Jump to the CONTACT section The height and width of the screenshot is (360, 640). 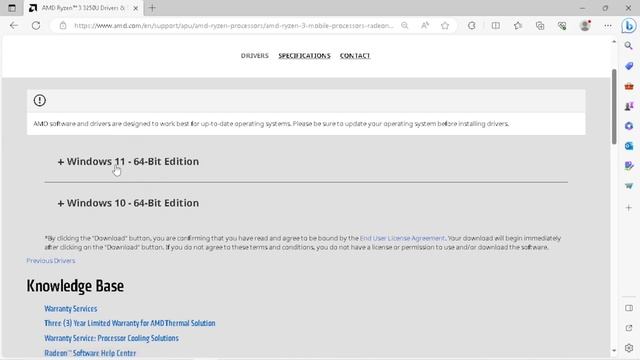point(355,56)
